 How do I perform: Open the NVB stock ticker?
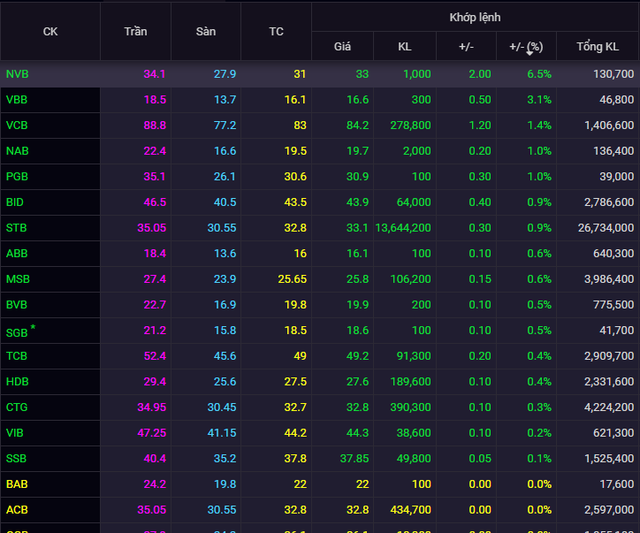(x=17, y=74)
